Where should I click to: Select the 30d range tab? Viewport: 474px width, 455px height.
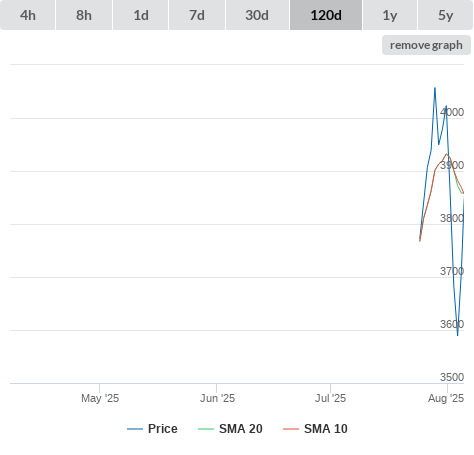click(x=257, y=15)
